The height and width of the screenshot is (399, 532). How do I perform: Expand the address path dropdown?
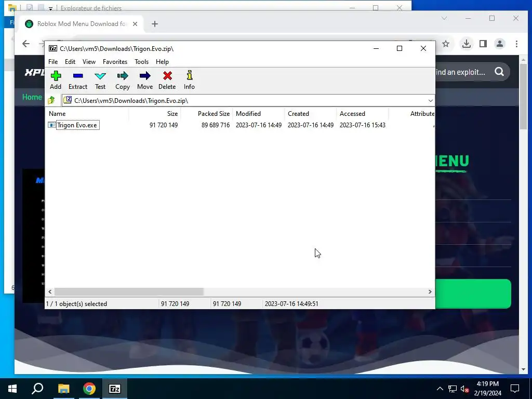430,100
